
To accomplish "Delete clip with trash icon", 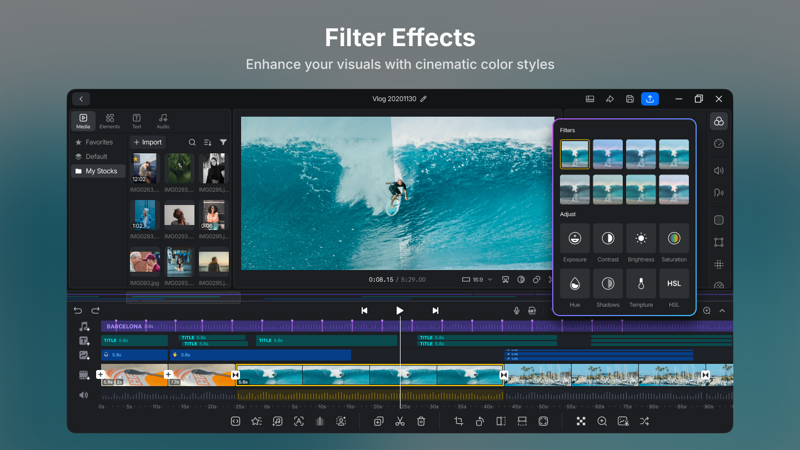I will [421, 421].
